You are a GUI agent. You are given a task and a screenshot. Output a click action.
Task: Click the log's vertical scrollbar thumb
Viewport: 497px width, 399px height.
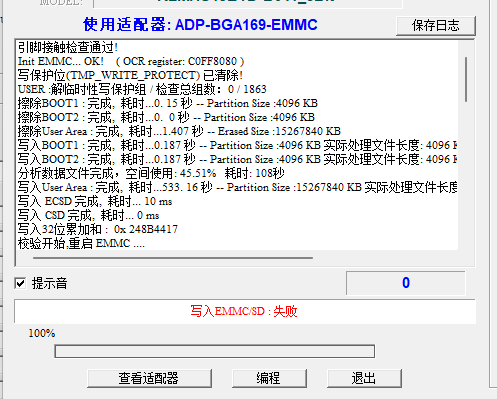click(x=466, y=79)
